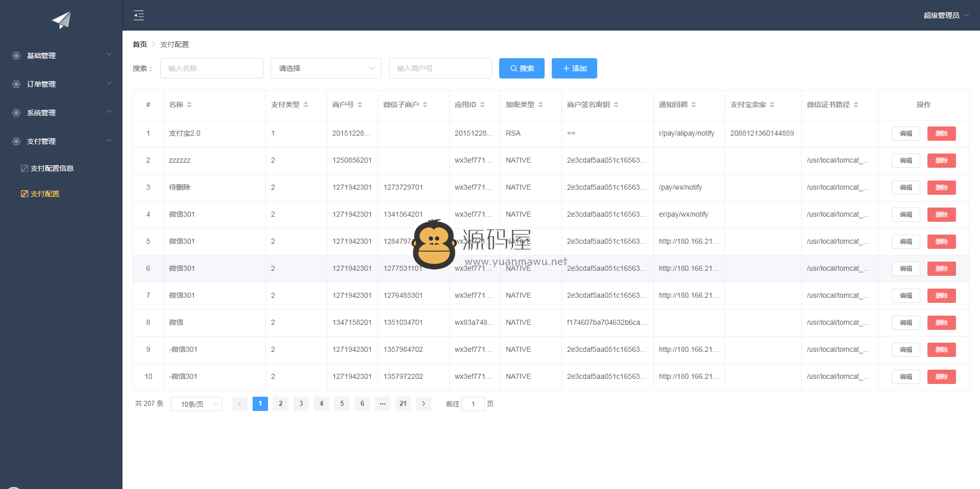Screen dimensions: 980x489
Task: Sort by 微信证书路径 column sort icon
Action: (x=856, y=105)
